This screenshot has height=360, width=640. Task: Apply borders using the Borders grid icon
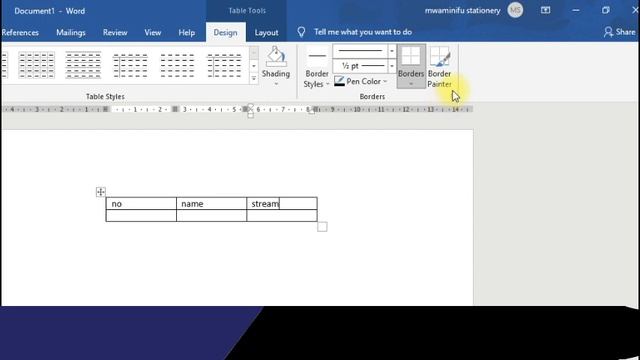point(411,56)
